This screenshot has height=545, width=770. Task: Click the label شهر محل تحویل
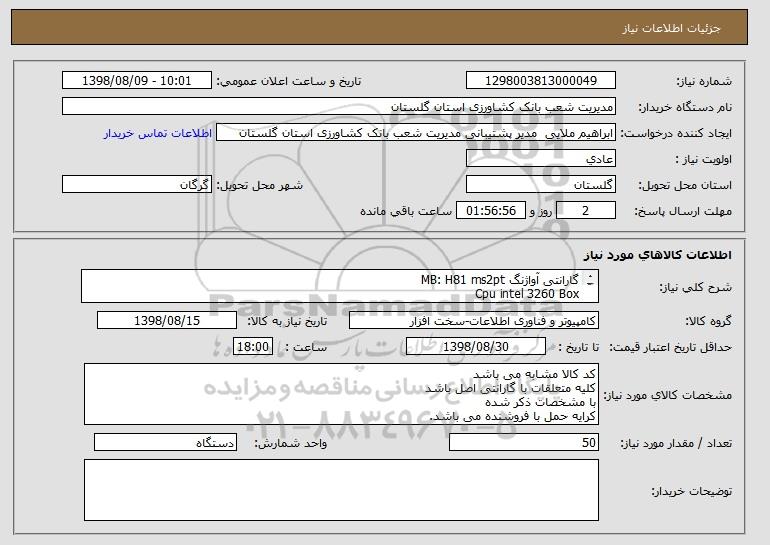260,186
